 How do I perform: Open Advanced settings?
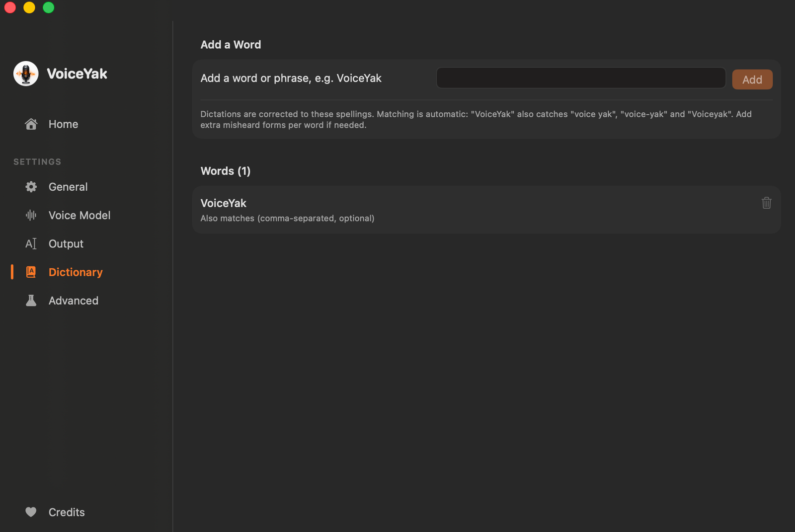coord(74,301)
